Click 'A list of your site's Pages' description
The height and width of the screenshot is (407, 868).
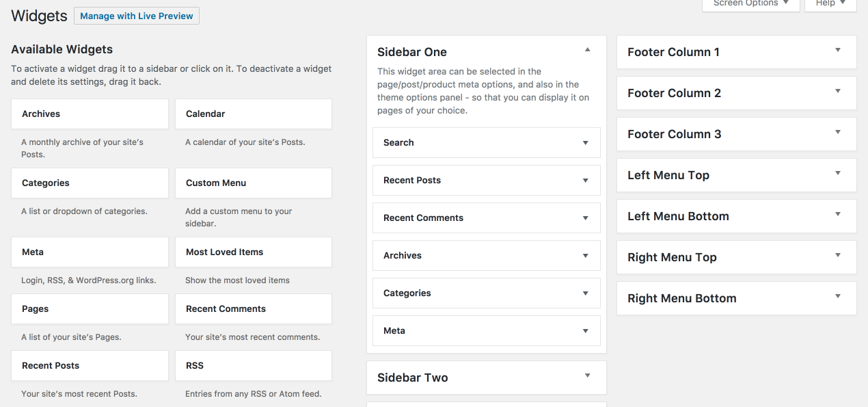coord(71,337)
